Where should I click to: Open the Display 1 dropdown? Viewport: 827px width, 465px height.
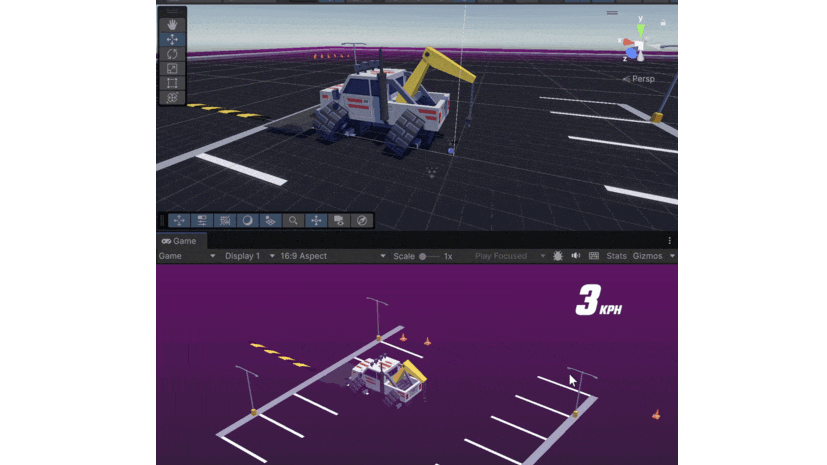pos(249,256)
